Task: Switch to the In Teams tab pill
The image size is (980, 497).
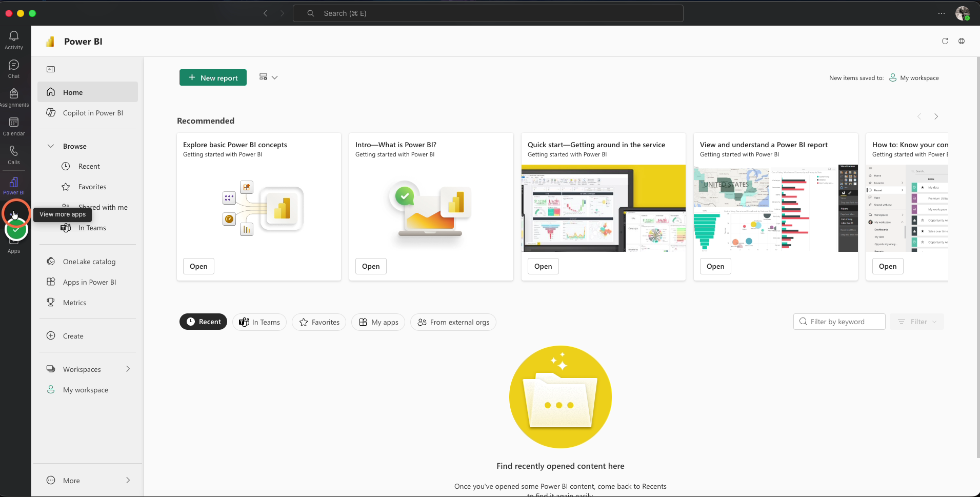Action: coord(259,322)
